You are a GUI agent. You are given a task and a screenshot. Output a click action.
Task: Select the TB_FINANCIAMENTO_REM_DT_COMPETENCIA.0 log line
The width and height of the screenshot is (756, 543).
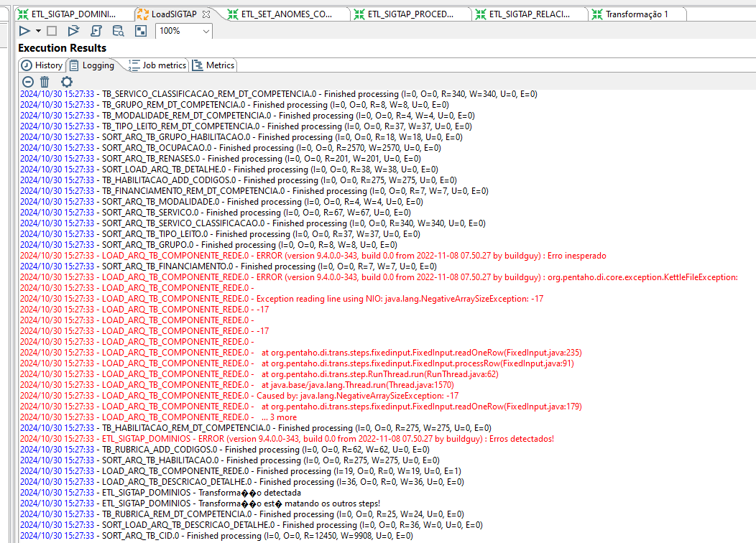click(x=254, y=191)
